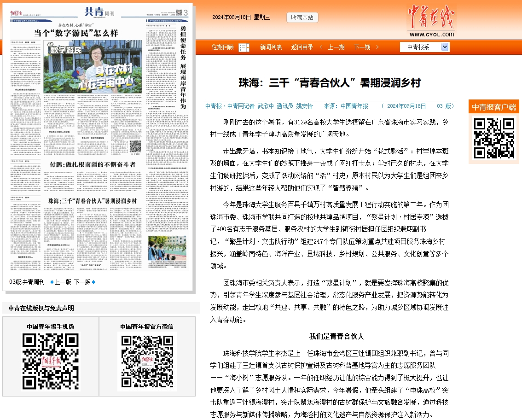Click the 中国青年报官方微信 QR code
This screenshot has height=420, width=522.
[x=147, y=361]
